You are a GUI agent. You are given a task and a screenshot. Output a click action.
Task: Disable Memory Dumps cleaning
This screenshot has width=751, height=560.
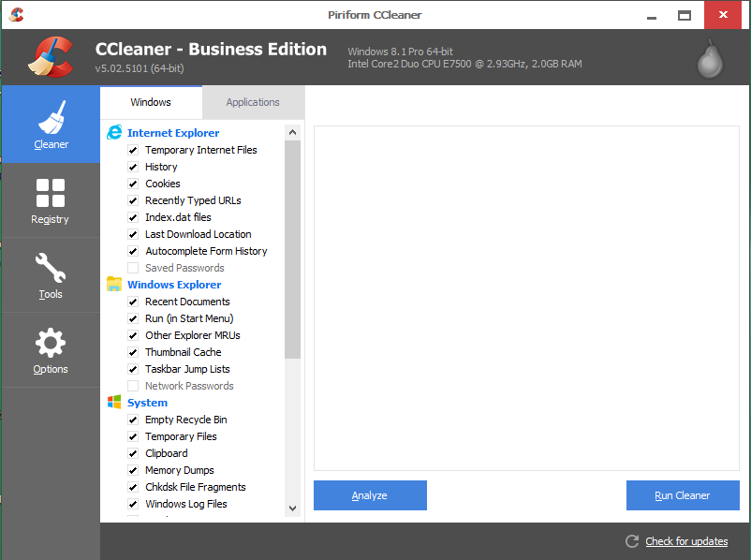[x=133, y=470]
